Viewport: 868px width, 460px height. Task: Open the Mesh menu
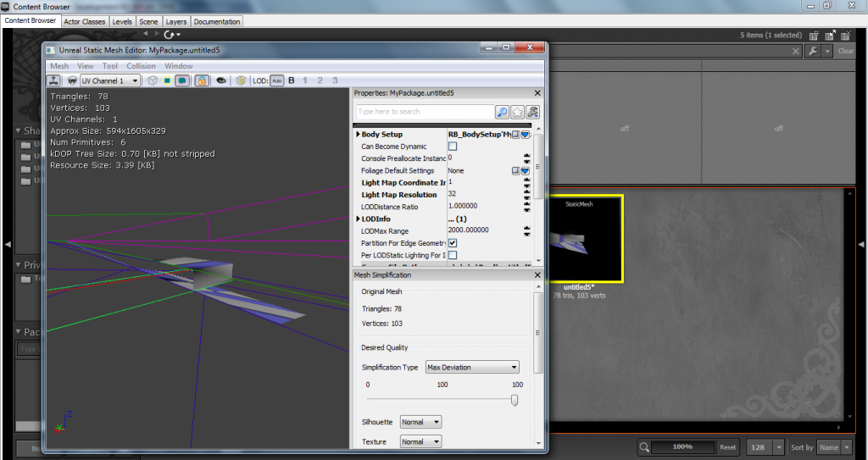pyautogui.click(x=59, y=66)
